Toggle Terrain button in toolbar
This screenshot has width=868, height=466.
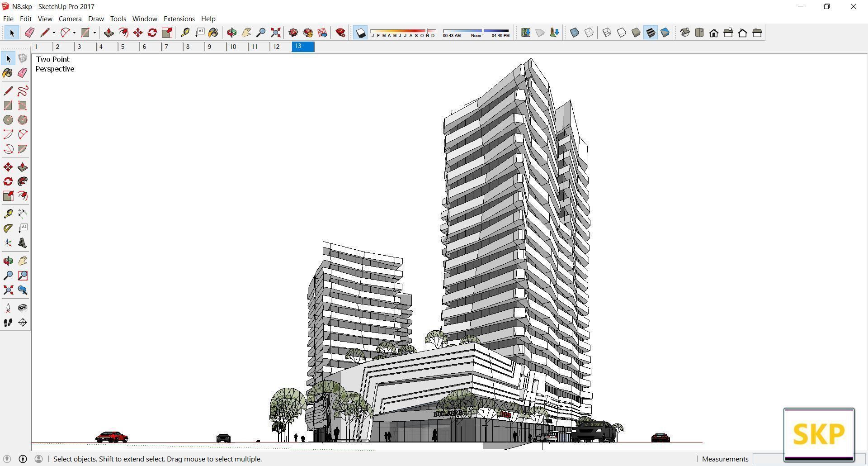[x=540, y=33]
